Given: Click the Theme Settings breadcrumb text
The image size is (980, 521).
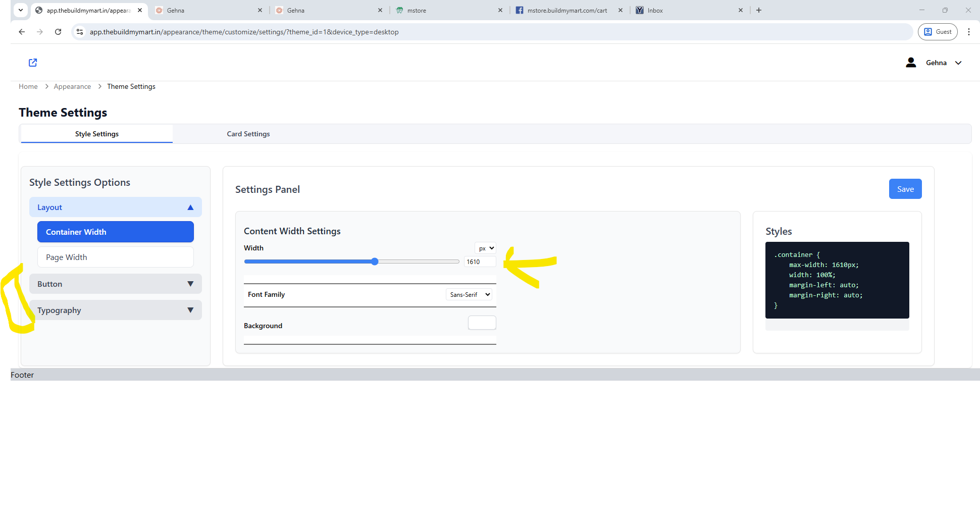Looking at the screenshot, I should click(x=131, y=87).
